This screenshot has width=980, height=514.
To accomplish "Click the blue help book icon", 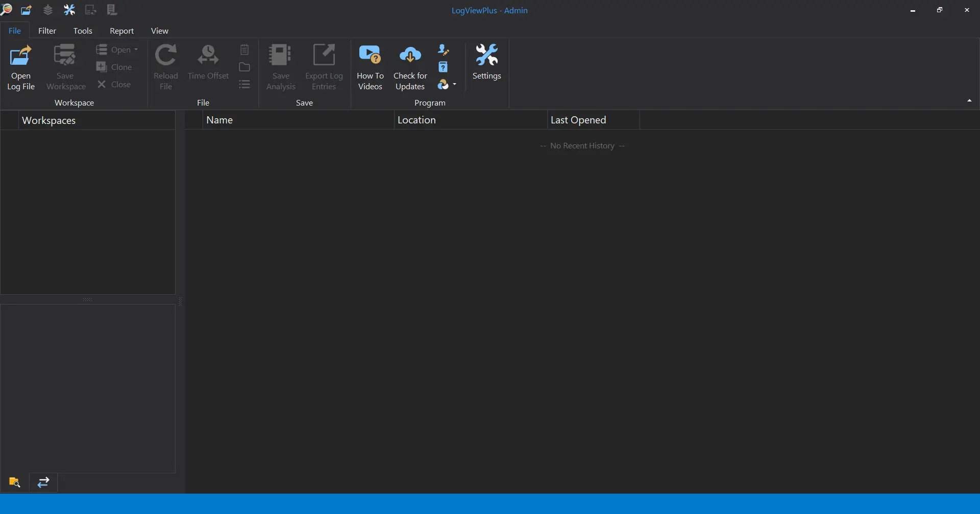I will (444, 67).
